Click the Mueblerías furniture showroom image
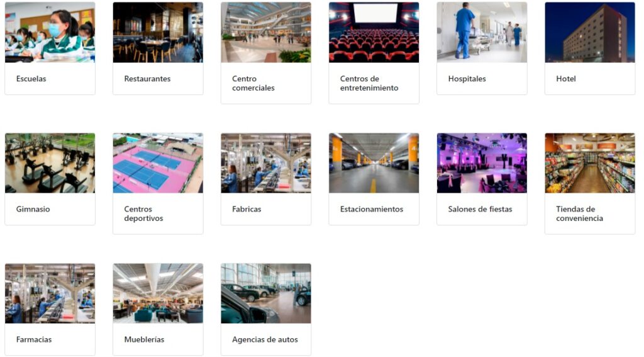Viewport: 644px width, 357px height. coord(158,293)
